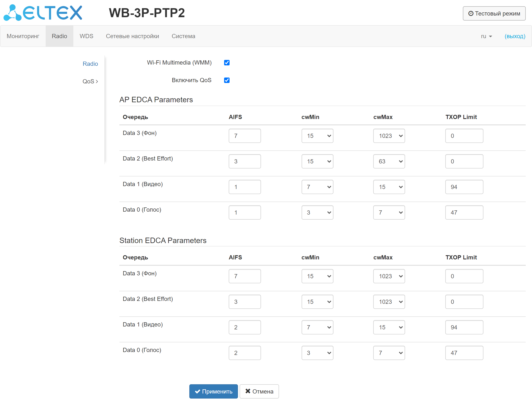Open the Система menu tab
This screenshot has height=400, width=532.
tap(183, 36)
